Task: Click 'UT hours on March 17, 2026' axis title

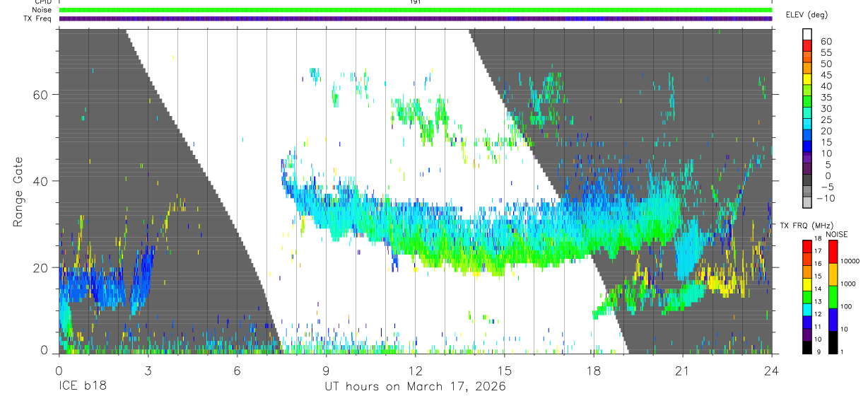Action: pos(415,387)
